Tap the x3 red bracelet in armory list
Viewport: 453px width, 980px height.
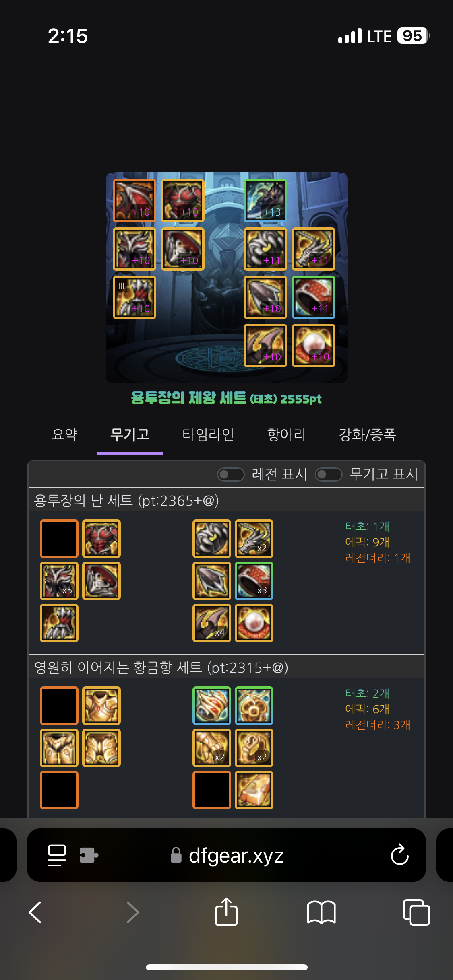click(x=254, y=581)
